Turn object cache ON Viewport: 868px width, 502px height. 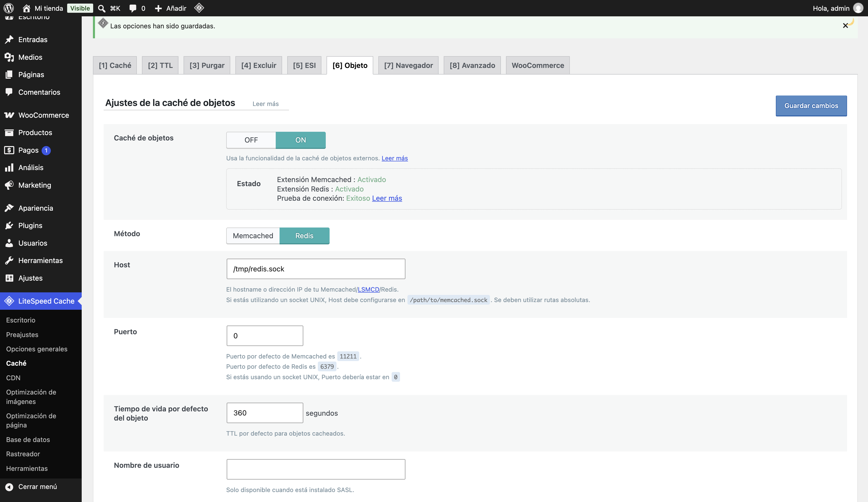click(x=301, y=140)
